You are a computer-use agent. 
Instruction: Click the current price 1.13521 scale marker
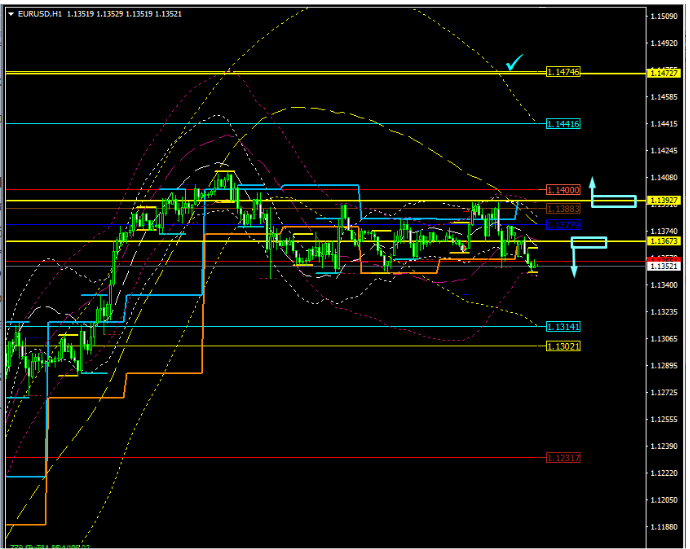[664, 266]
